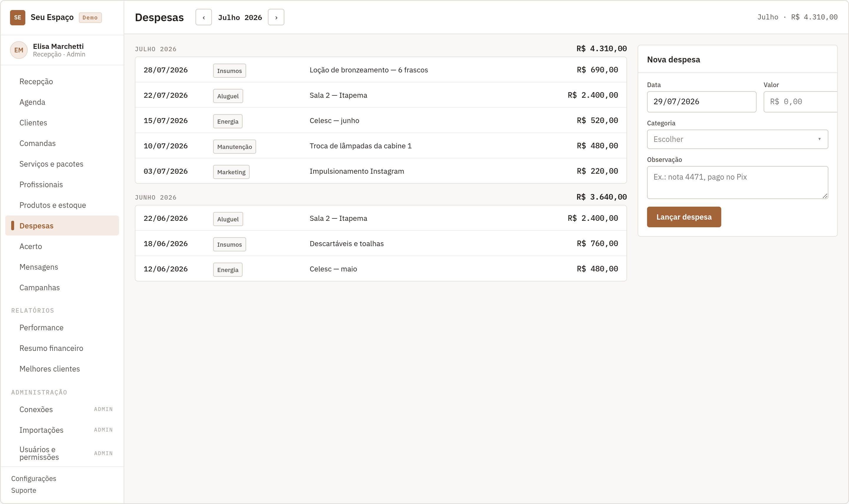The image size is (849, 504).
Task: Click header summary 'Julho · R$ 4.310,00'
Action: (797, 17)
